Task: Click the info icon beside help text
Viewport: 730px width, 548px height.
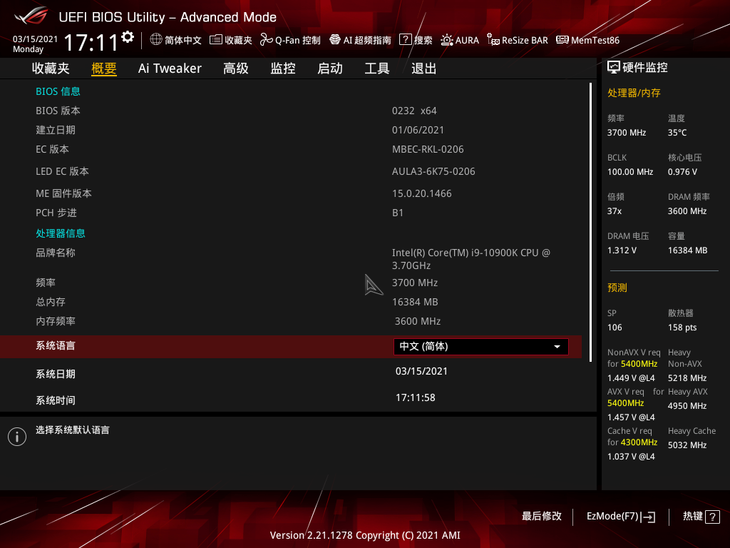Action: point(17,437)
